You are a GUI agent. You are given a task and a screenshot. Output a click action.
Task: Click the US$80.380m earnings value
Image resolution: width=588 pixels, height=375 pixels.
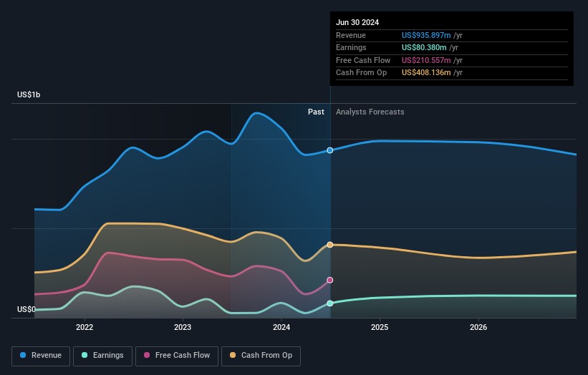coord(424,47)
